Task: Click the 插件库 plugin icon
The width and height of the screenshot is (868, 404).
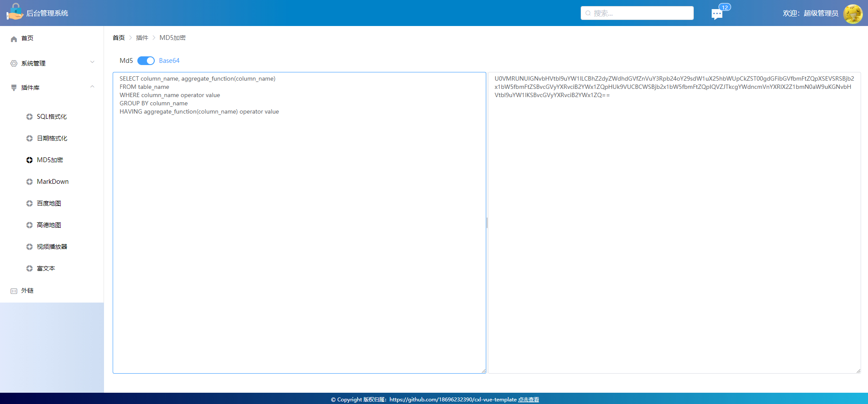Action: [14, 88]
